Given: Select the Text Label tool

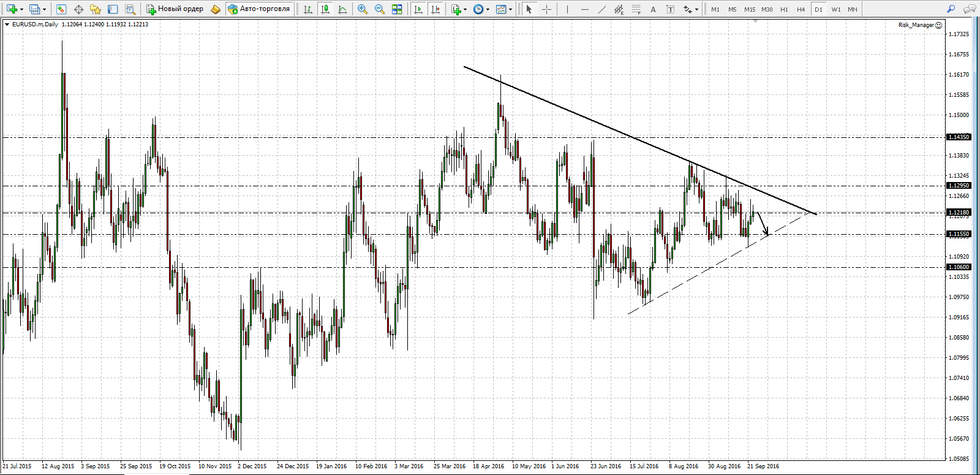Looking at the screenshot, I should [x=670, y=9].
